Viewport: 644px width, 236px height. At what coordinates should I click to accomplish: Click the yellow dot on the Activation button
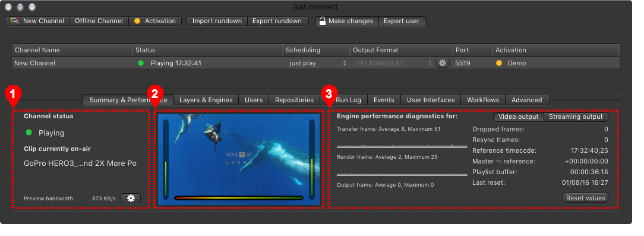tap(137, 21)
